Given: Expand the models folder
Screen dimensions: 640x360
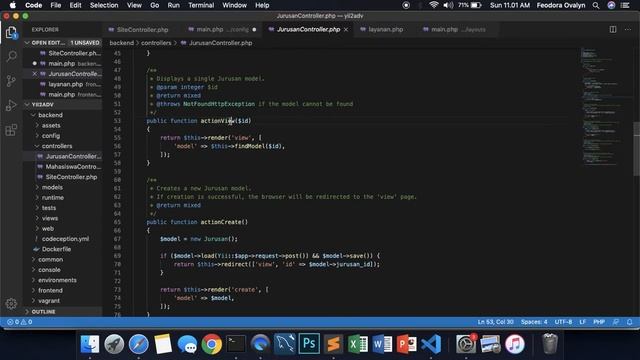Looking at the screenshot, I should point(37,187).
